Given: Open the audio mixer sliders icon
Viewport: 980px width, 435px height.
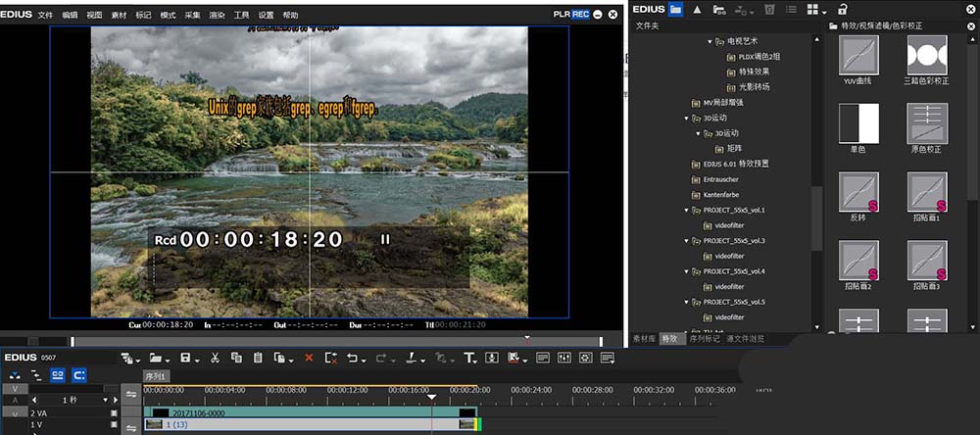Looking at the screenshot, I should point(564,358).
